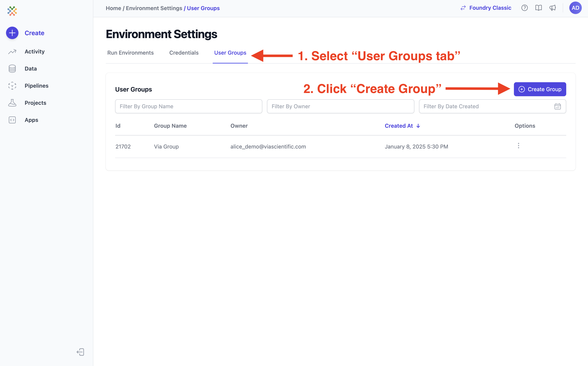Select the Activity sidebar icon
The width and height of the screenshot is (588, 366).
coord(12,51)
